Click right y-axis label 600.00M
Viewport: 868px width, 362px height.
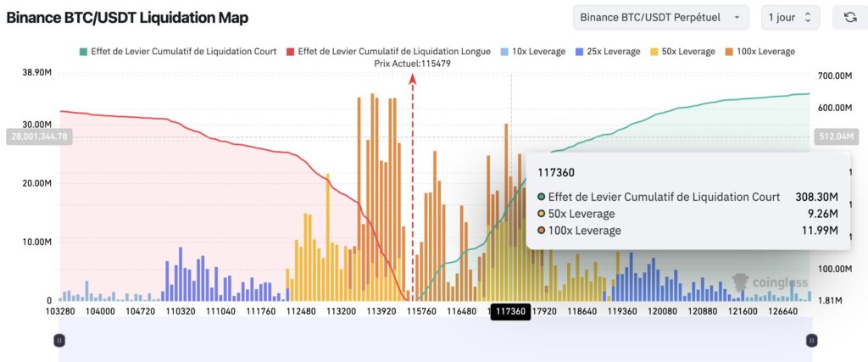coord(836,108)
